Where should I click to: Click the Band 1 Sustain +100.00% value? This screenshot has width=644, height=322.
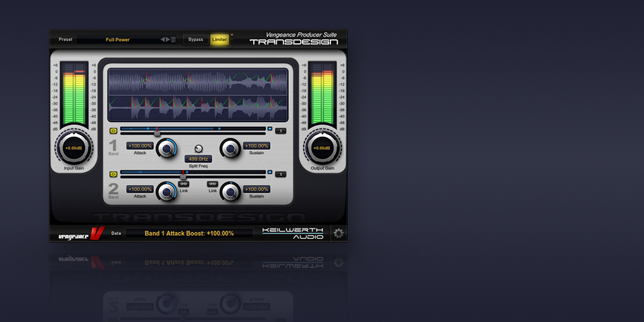[x=256, y=146]
